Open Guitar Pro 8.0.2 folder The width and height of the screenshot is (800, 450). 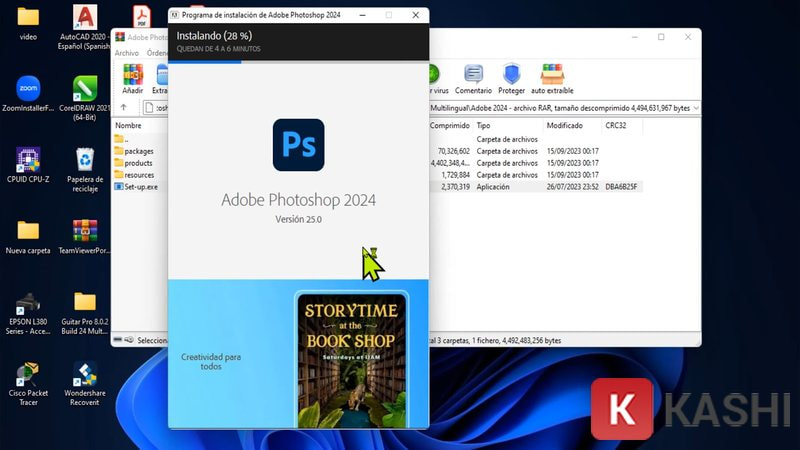point(85,313)
